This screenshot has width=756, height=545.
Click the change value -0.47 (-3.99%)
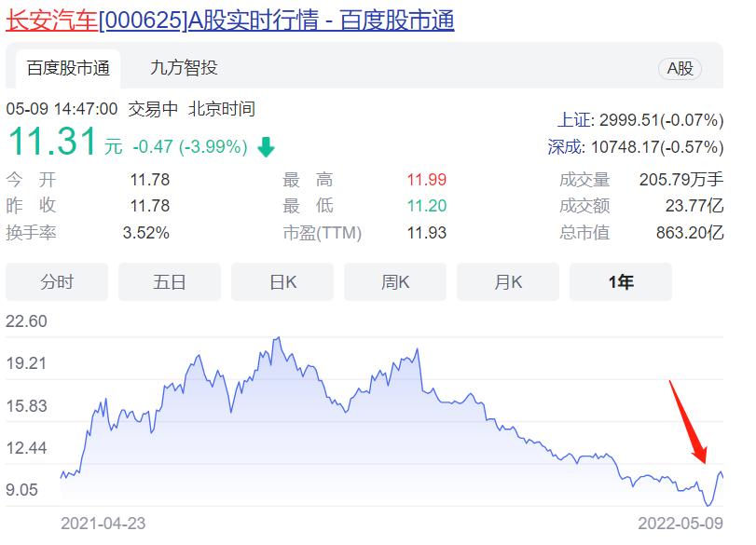[190, 146]
